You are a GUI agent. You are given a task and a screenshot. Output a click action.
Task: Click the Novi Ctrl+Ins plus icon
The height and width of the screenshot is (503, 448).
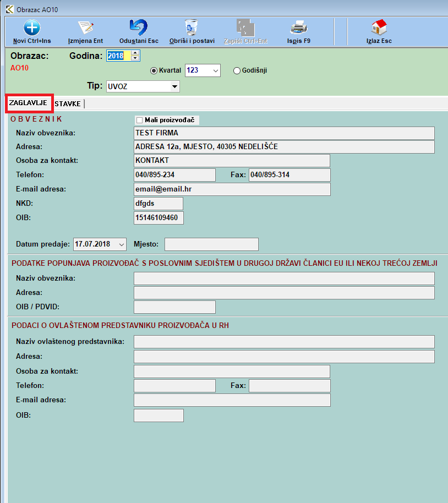pos(32,28)
